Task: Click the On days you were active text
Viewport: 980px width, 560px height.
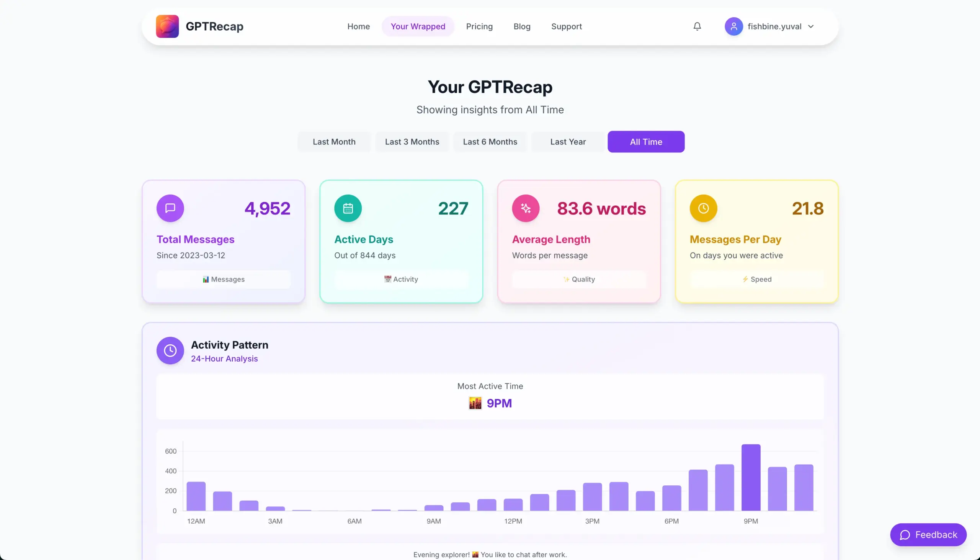Action: 736,255
